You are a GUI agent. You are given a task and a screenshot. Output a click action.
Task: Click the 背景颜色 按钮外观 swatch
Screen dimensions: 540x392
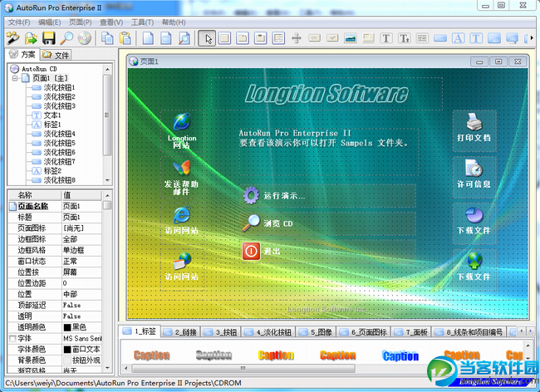67,360
